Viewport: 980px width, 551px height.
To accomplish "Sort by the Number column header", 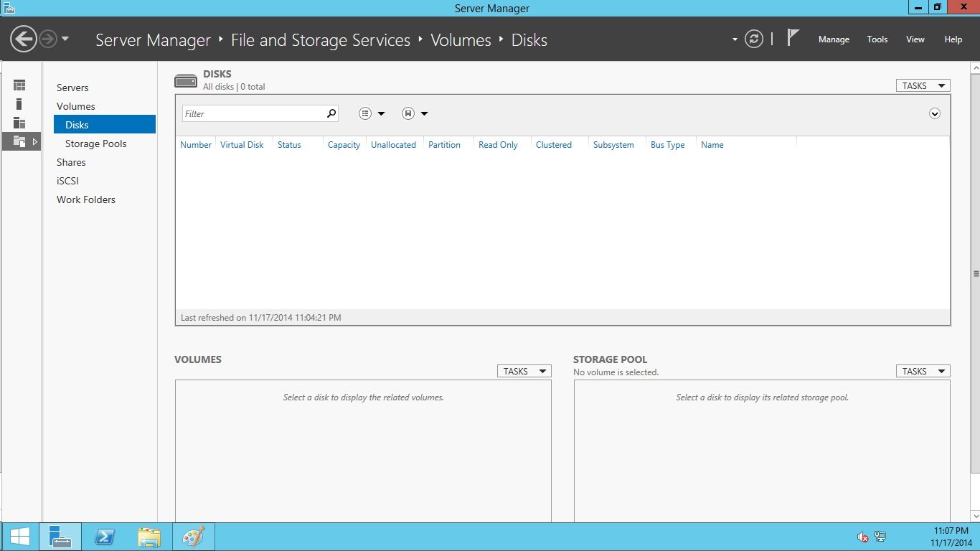I will 196,145.
